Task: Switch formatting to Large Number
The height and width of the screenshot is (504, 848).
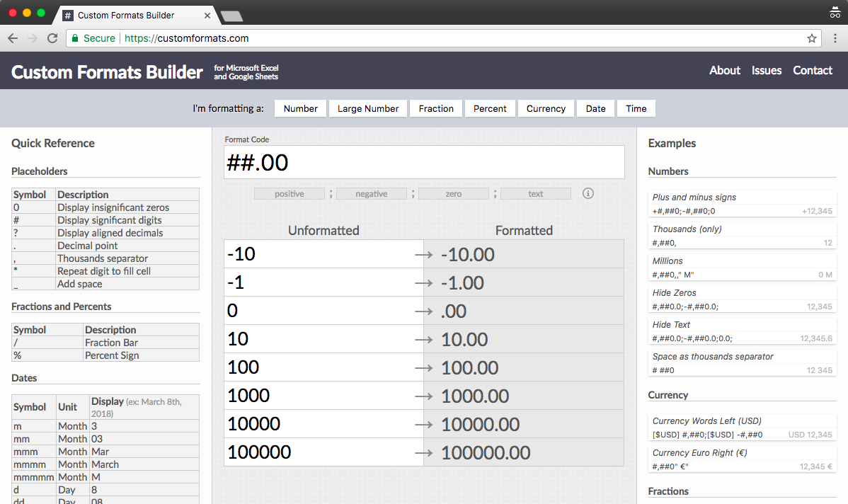Action: click(367, 108)
